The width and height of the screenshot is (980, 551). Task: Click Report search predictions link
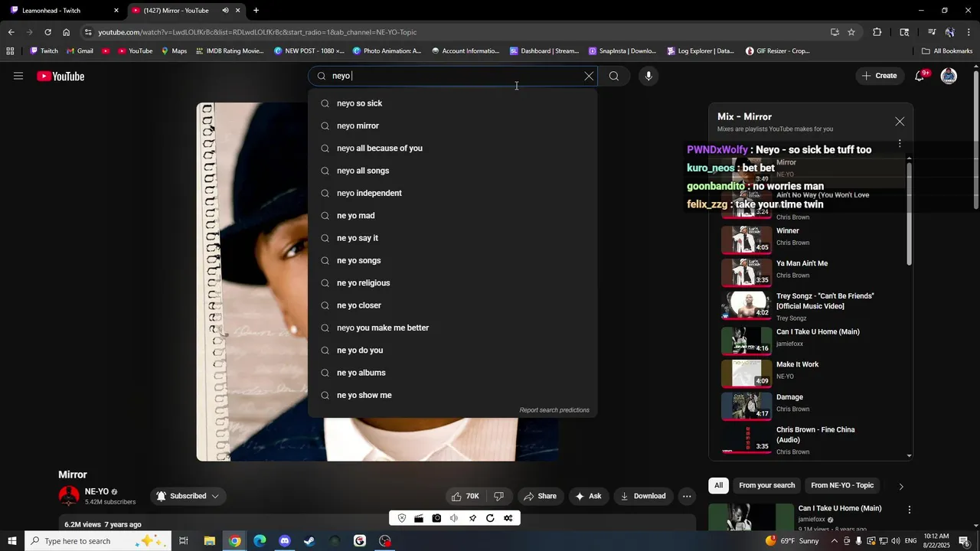(x=554, y=410)
